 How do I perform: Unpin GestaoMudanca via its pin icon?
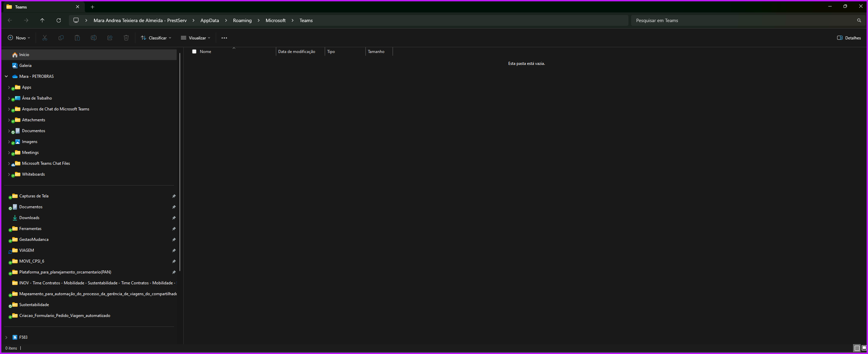pos(174,240)
